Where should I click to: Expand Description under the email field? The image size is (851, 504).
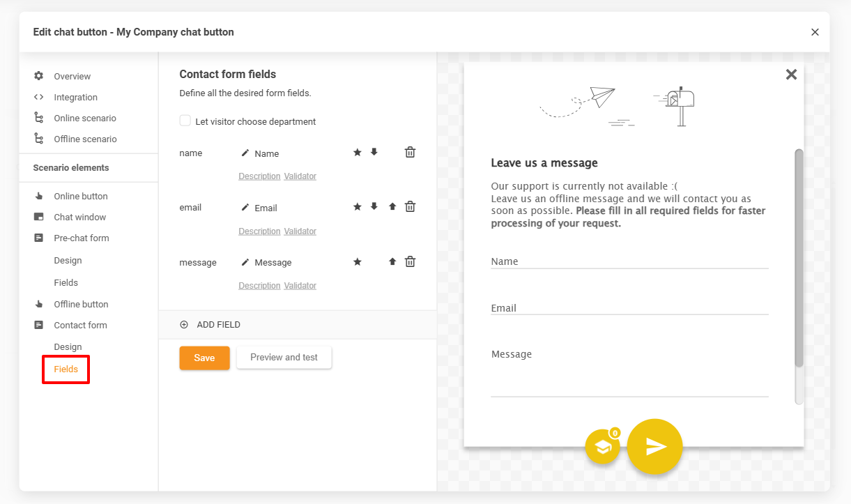click(x=259, y=231)
